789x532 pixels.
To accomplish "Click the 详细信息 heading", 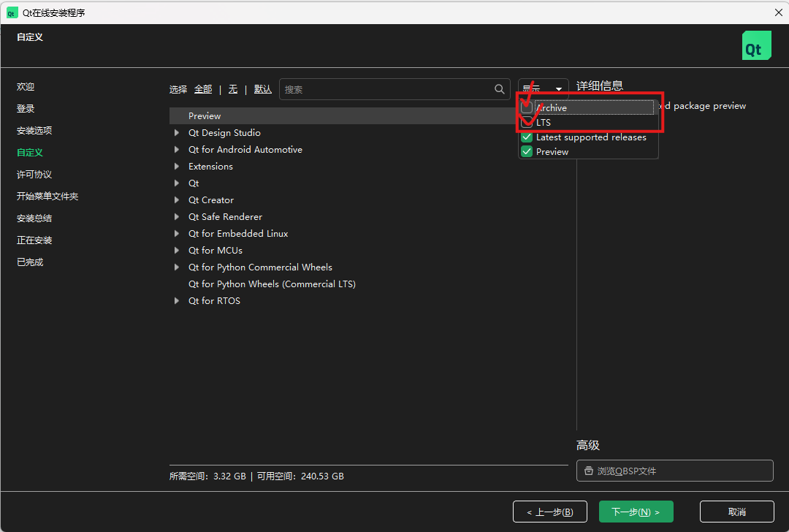I will coord(600,85).
